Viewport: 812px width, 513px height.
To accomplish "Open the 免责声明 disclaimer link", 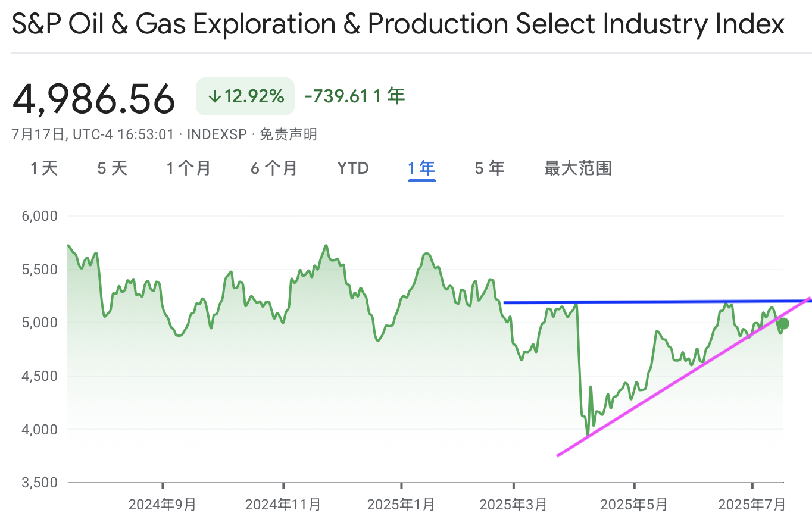I will pyautogui.click(x=288, y=134).
